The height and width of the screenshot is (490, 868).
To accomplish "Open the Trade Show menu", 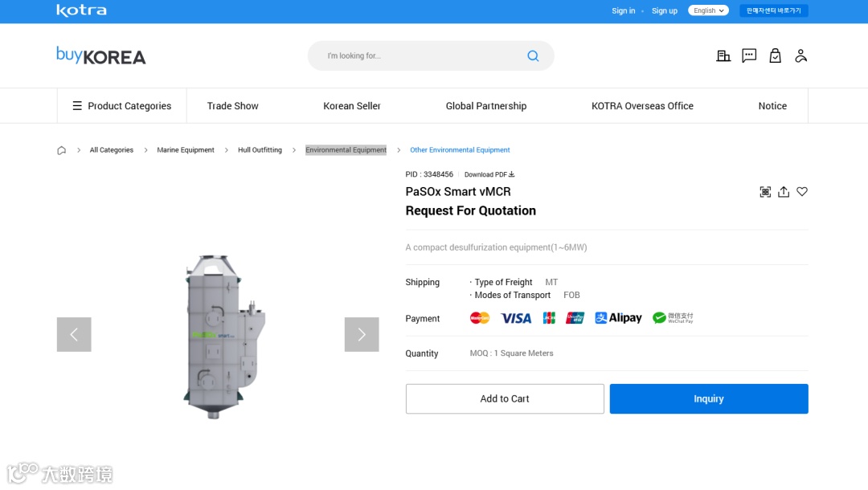I will [232, 106].
